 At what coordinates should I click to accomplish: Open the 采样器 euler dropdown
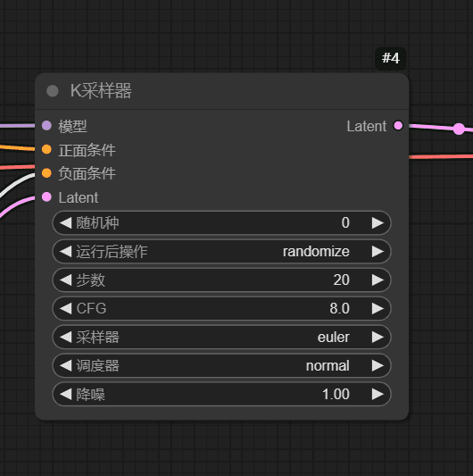click(x=334, y=337)
